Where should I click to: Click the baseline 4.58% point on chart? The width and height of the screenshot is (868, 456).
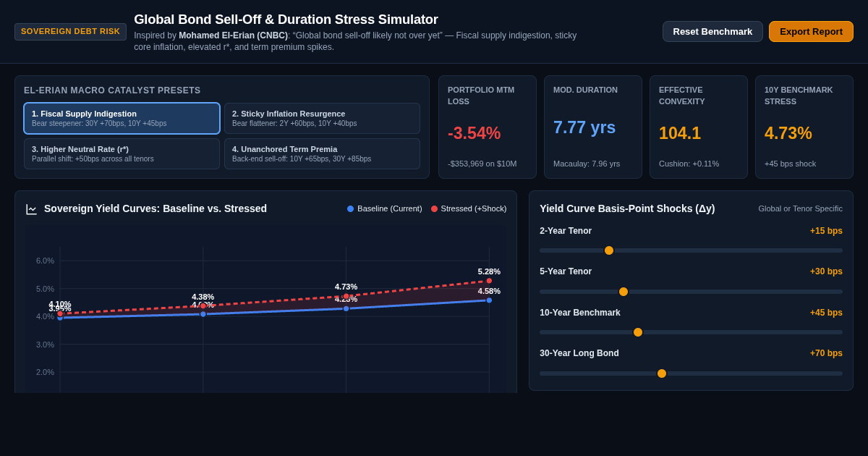click(x=489, y=300)
